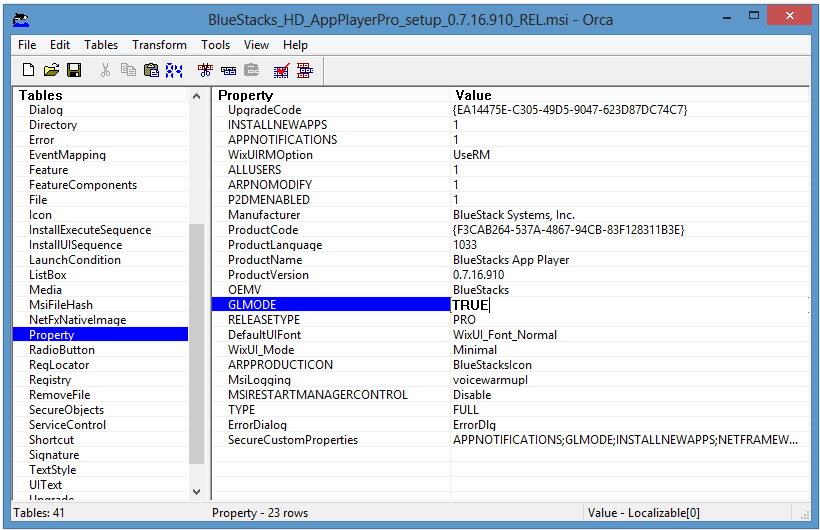Click the Copy Row toolbar icon
The height and width of the screenshot is (530, 820).
pos(229,70)
